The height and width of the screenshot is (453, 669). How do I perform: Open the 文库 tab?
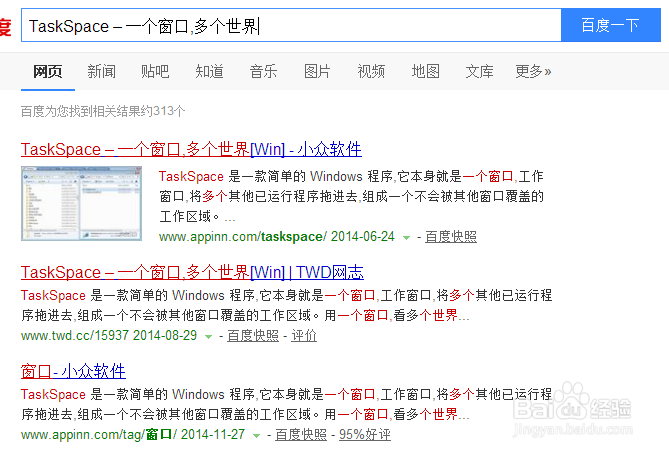480,72
